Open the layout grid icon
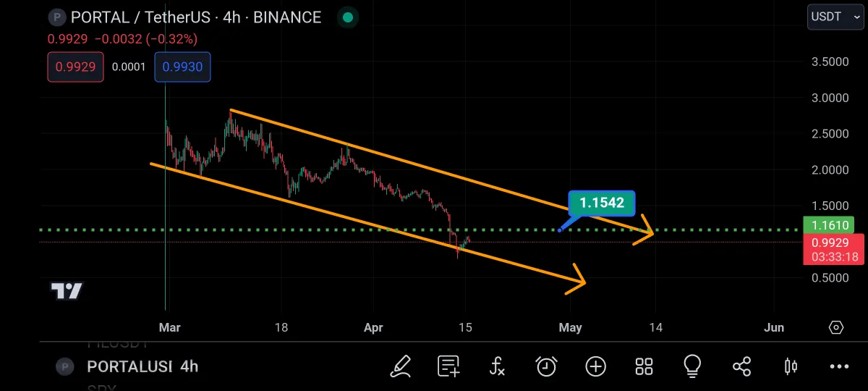 [644, 366]
